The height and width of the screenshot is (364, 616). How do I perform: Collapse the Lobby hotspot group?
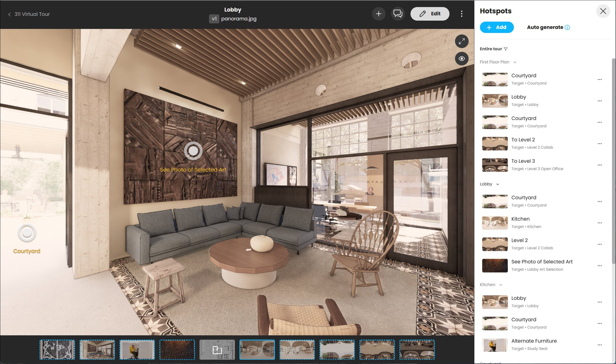click(x=498, y=184)
